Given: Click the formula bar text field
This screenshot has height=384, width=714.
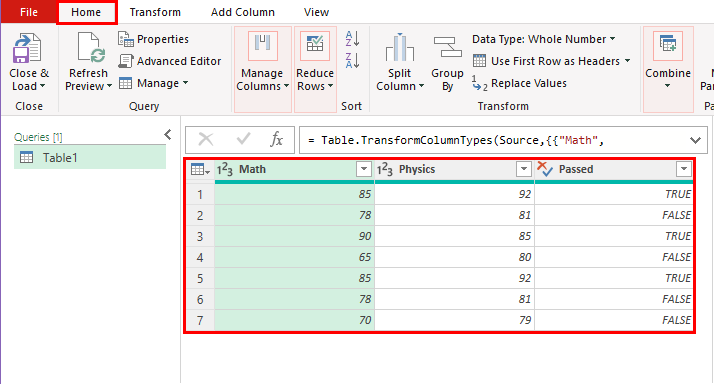Looking at the screenshot, I should (494, 140).
